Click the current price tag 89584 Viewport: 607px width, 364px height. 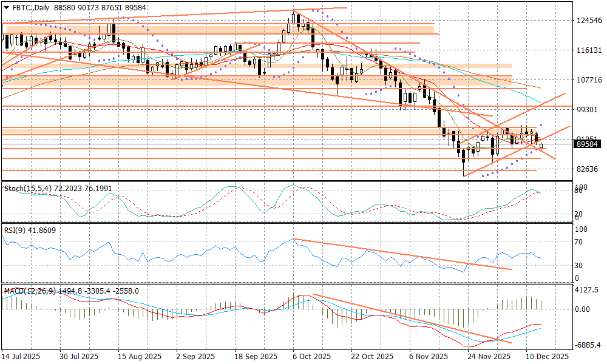(x=588, y=144)
